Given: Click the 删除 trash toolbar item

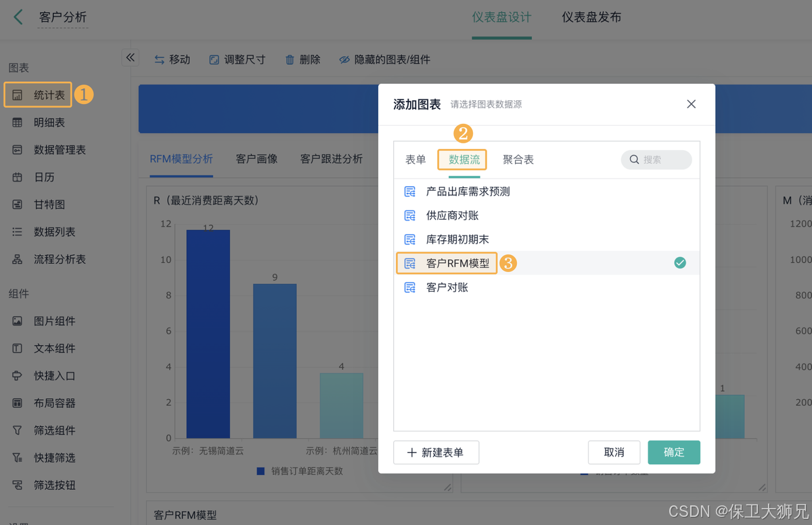Looking at the screenshot, I should click(x=302, y=60).
